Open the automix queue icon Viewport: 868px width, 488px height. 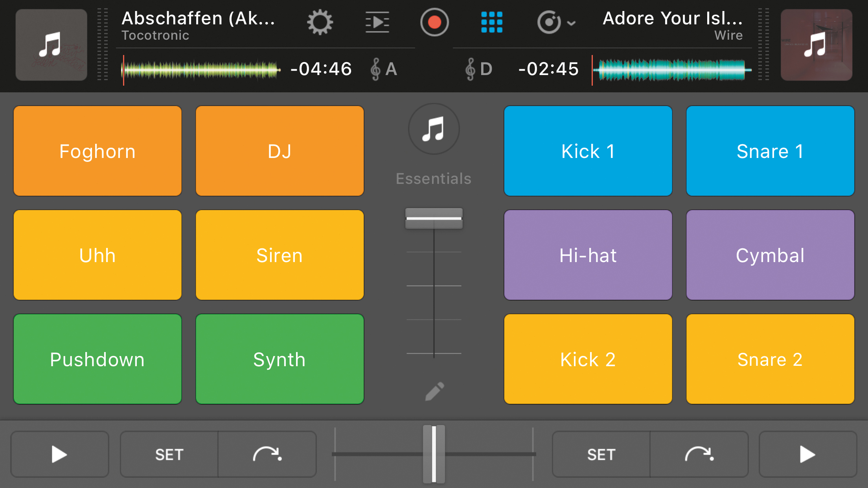click(x=377, y=22)
